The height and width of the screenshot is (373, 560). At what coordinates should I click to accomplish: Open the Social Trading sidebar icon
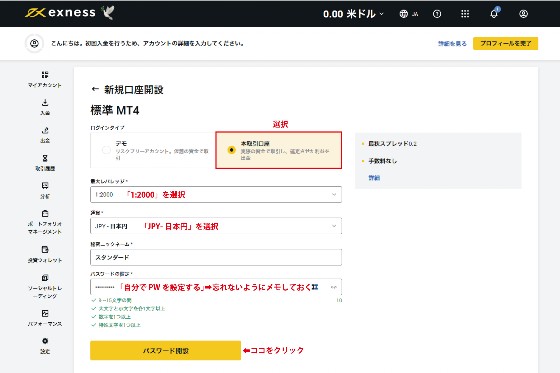pyautogui.click(x=45, y=278)
